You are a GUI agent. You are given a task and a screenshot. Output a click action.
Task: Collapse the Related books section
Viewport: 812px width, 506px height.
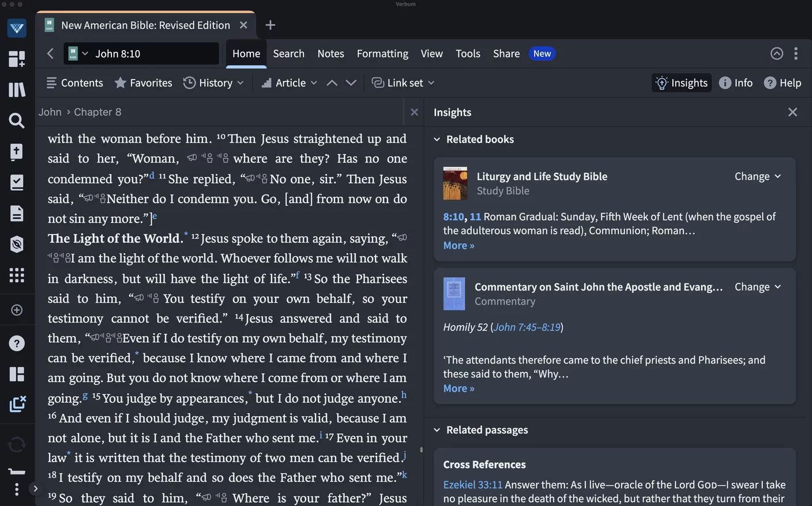[437, 139]
